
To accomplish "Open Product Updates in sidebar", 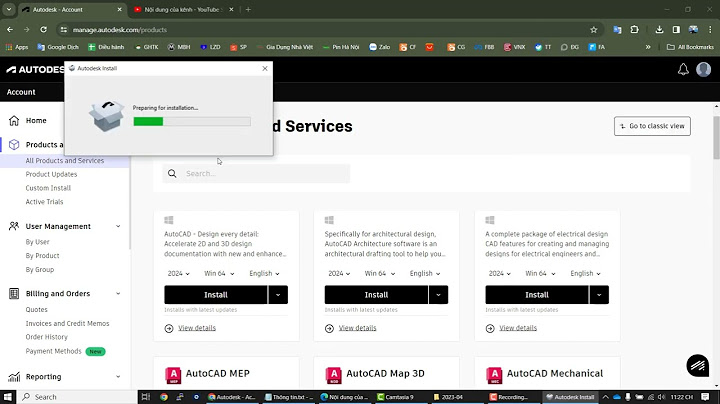I will tap(51, 174).
